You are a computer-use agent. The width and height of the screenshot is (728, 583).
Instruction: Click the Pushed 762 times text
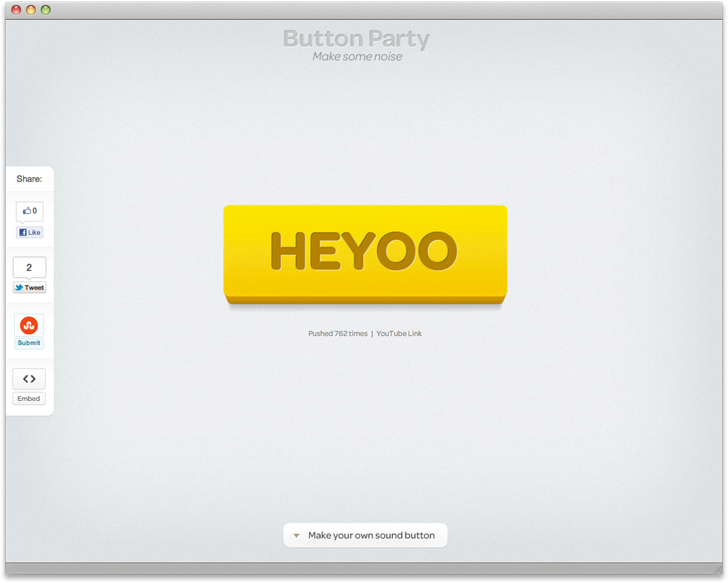[x=337, y=333]
